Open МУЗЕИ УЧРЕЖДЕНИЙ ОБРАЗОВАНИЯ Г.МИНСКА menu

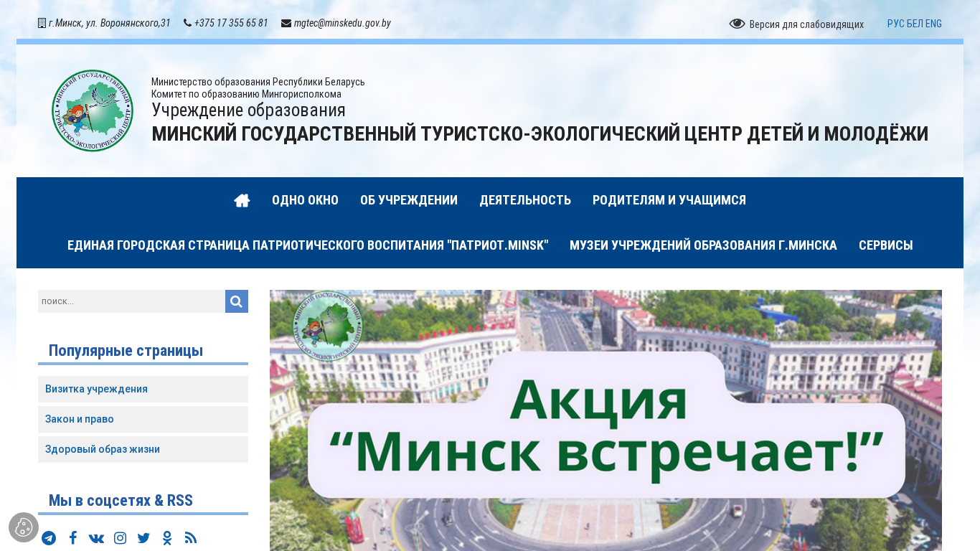pos(703,245)
